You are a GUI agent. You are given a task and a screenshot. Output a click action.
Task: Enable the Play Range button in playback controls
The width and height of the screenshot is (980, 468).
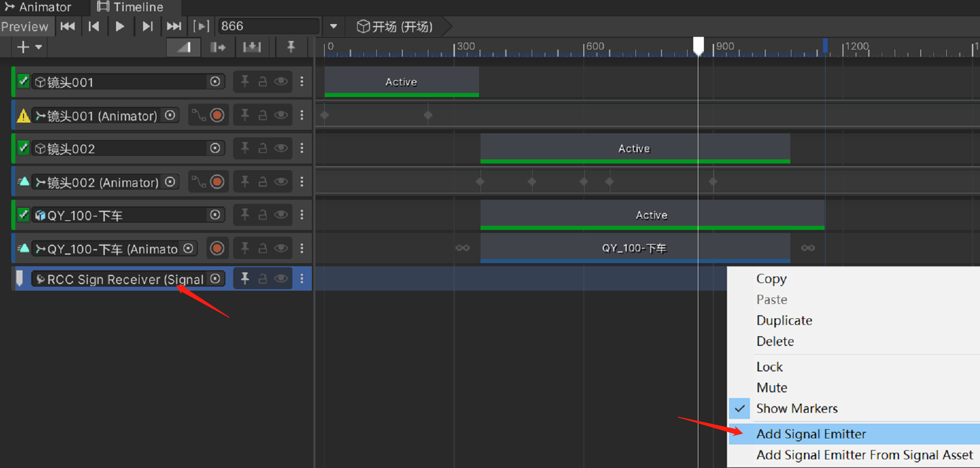tap(201, 26)
